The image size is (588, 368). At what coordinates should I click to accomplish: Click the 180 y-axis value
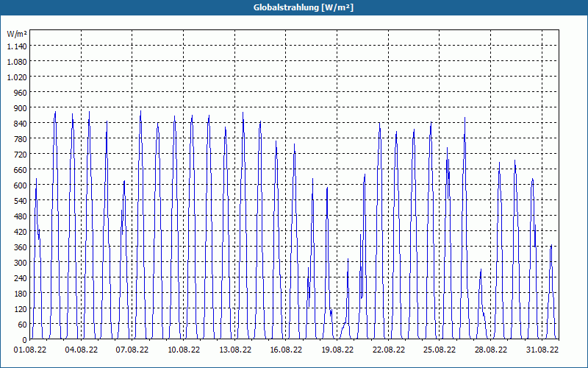click(x=21, y=293)
